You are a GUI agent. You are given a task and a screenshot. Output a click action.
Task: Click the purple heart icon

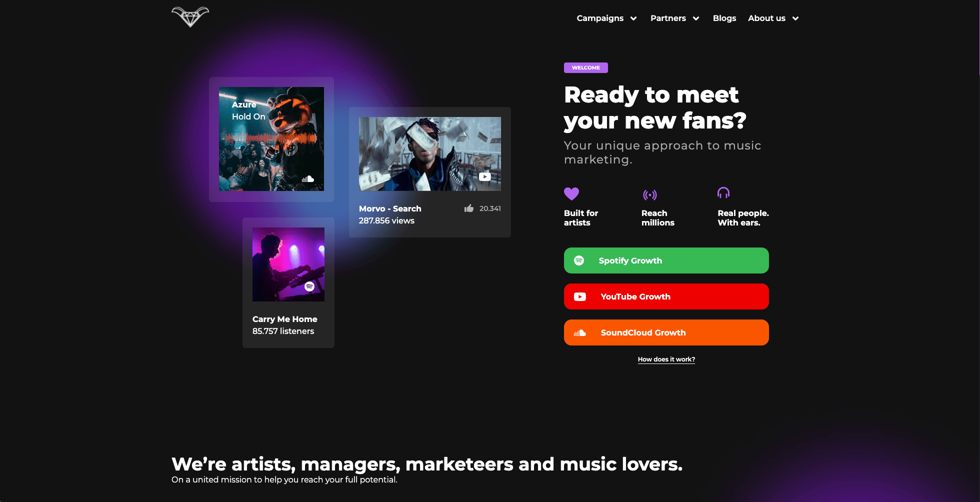point(571,193)
